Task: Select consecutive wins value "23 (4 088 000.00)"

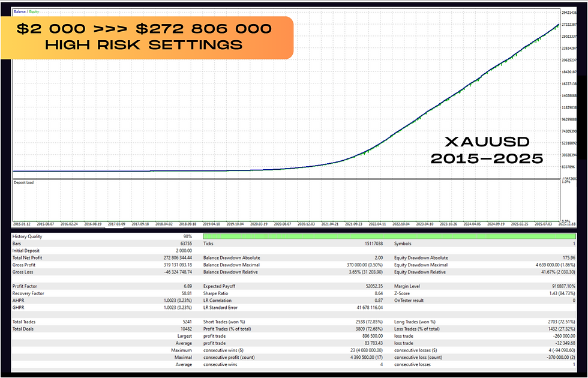Action: pyautogui.click(x=367, y=350)
